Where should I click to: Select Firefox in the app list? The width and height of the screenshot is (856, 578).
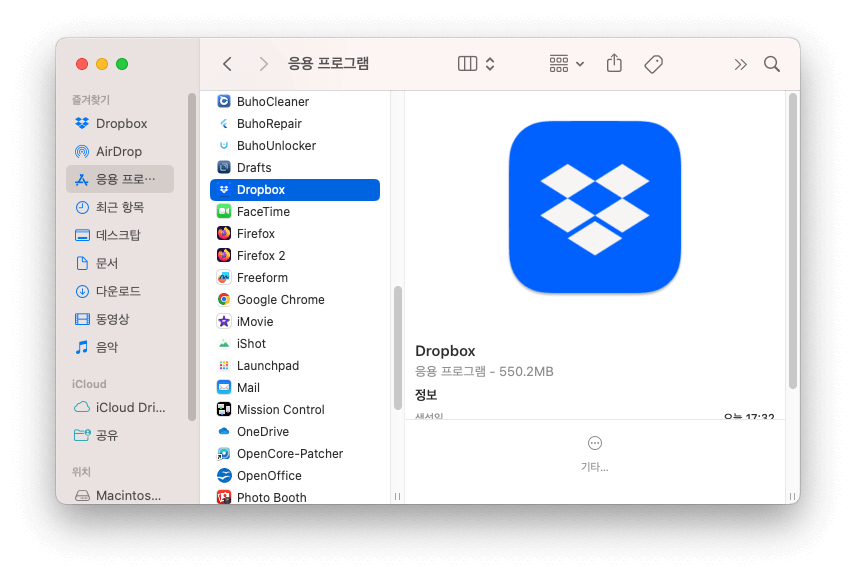(x=295, y=234)
